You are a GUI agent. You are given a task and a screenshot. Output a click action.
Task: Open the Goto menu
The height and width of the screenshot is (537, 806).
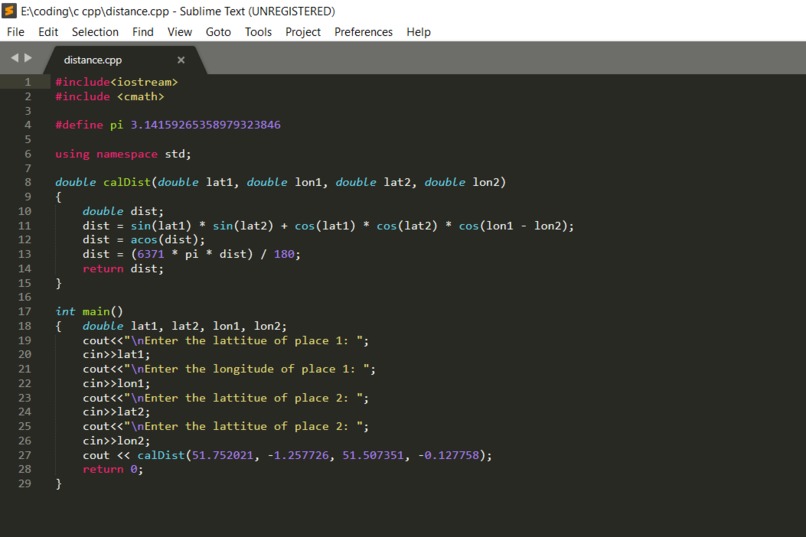218,32
